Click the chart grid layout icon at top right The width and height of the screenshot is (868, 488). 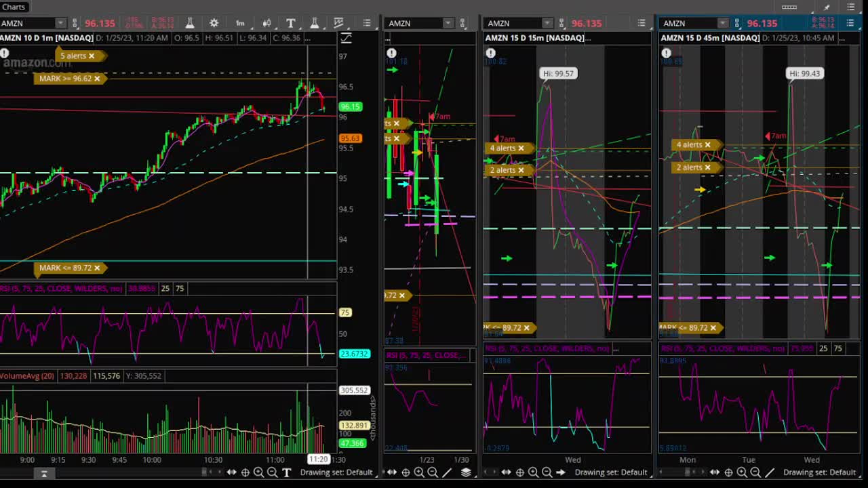(x=789, y=7)
